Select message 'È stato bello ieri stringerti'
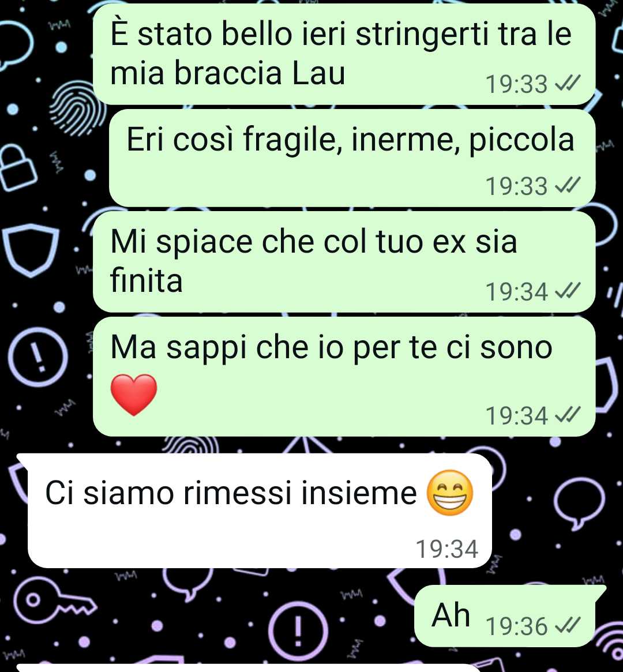 pos(344,54)
